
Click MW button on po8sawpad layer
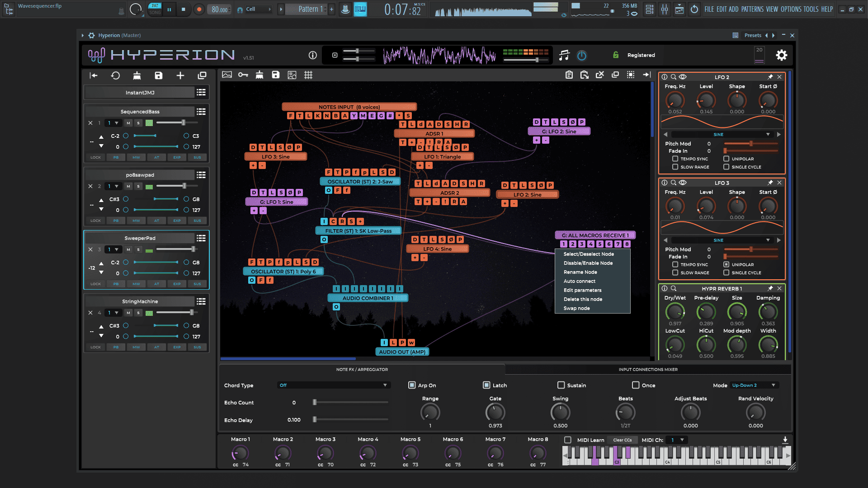(136, 221)
